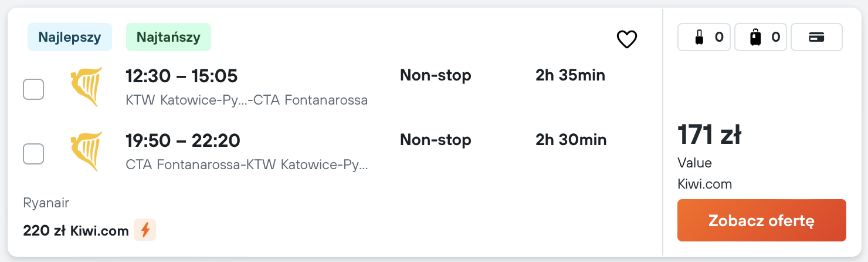Click the 12:30 – 15:05 departure times
The image size is (868, 262).
181,76
